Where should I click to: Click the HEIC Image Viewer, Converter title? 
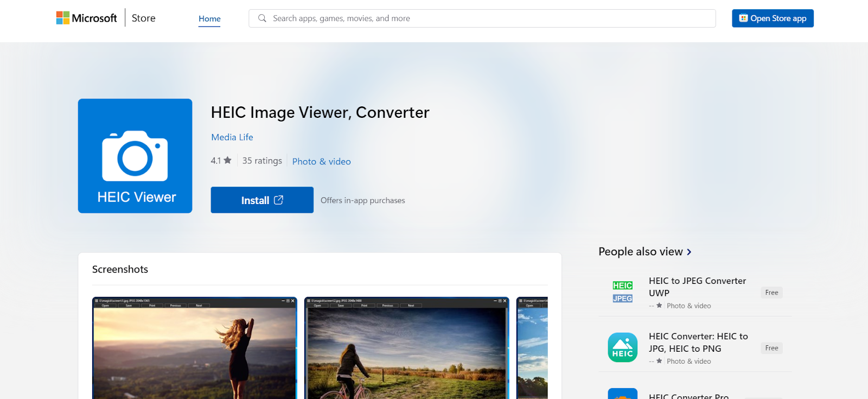pos(320,112)
